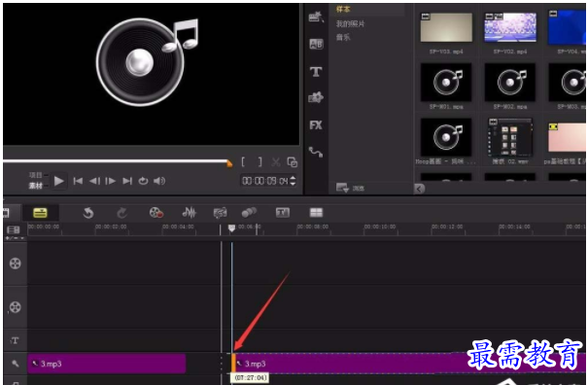Select the SP-M03 audio thumbnail
Image resolution: width=588 pixels, height=385 pixels.
pos(567,83)
